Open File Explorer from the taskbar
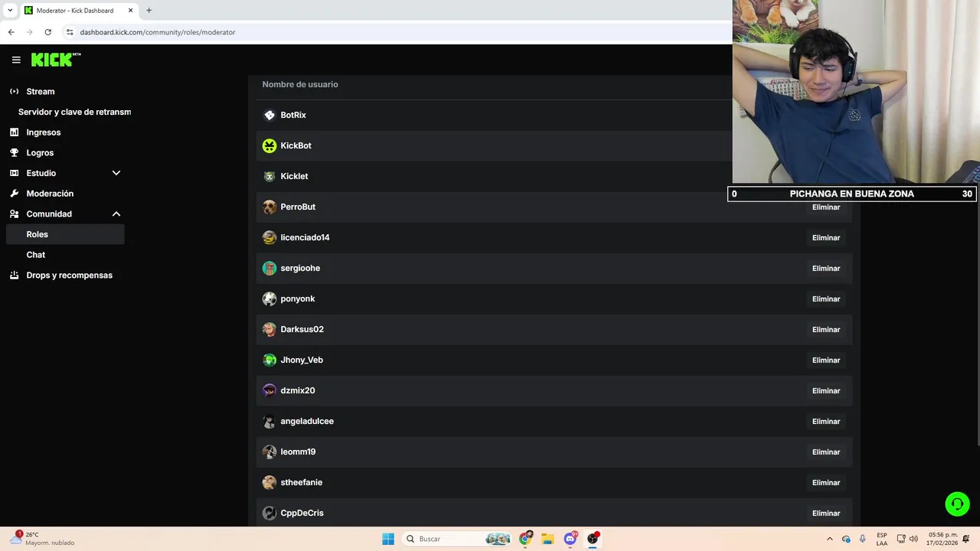 pyautogui.click(x=547, y=539)
